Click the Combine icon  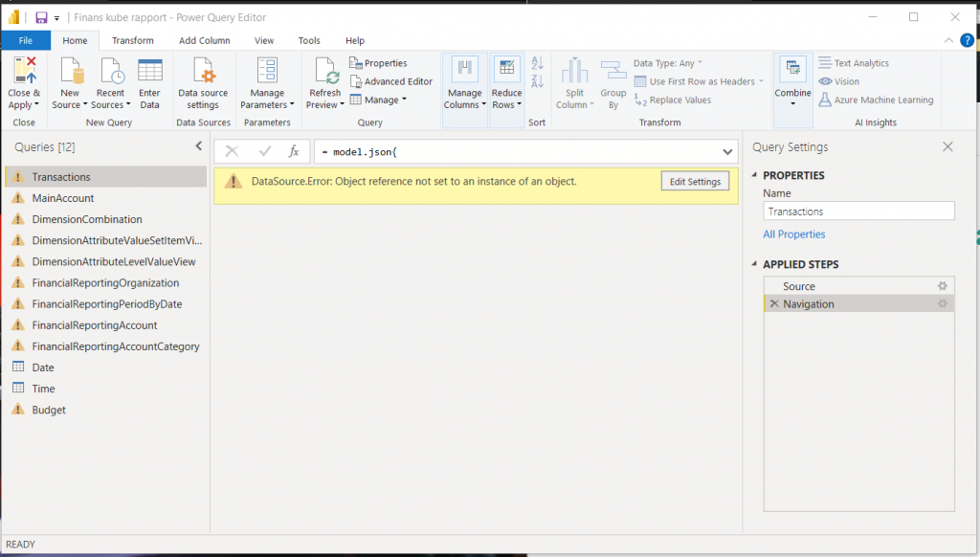(792, 69)
